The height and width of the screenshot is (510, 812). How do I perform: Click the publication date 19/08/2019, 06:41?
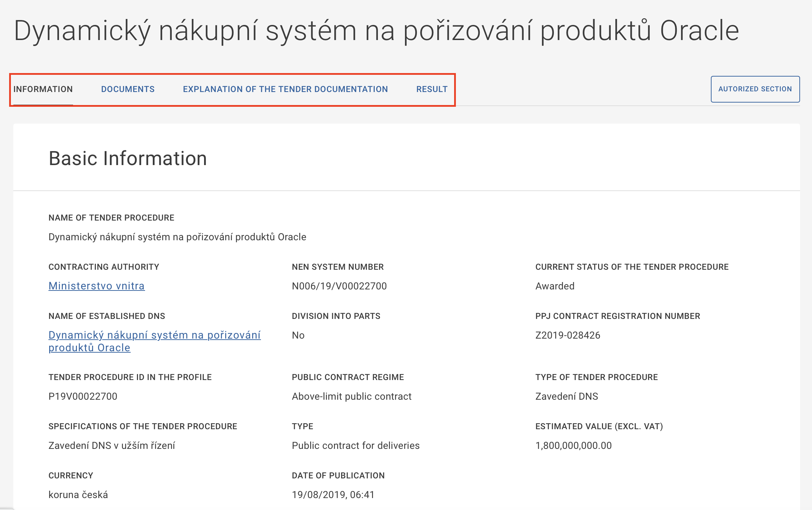point(333,495)
